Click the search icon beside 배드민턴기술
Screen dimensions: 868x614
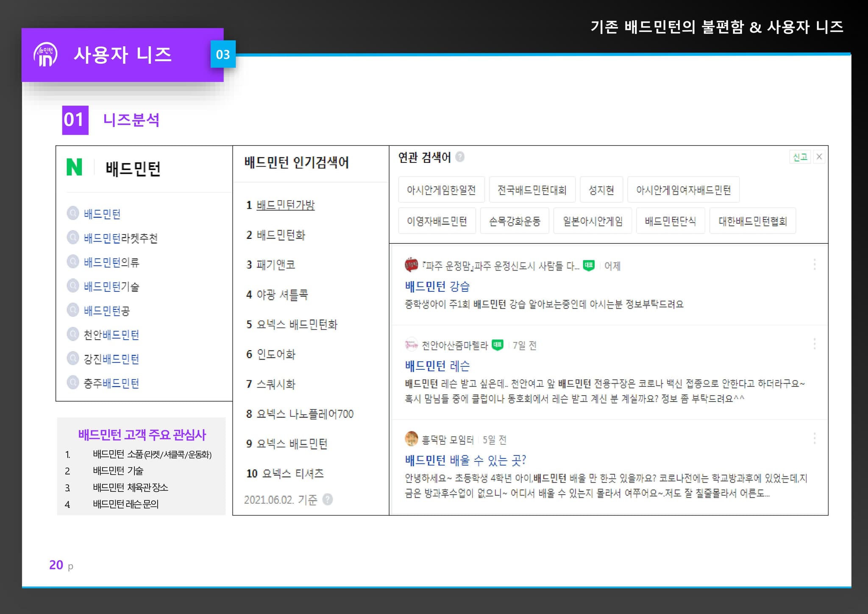73,285
